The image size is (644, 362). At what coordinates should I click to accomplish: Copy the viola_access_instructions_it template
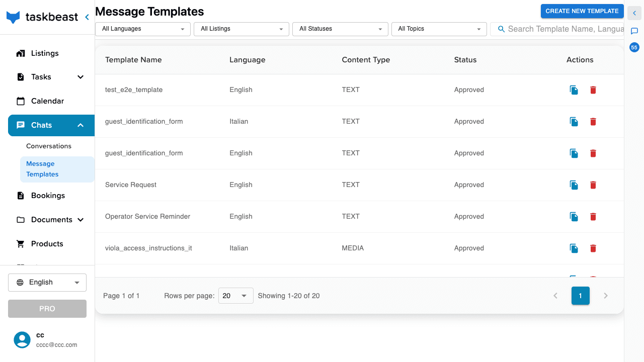(574, 248)
